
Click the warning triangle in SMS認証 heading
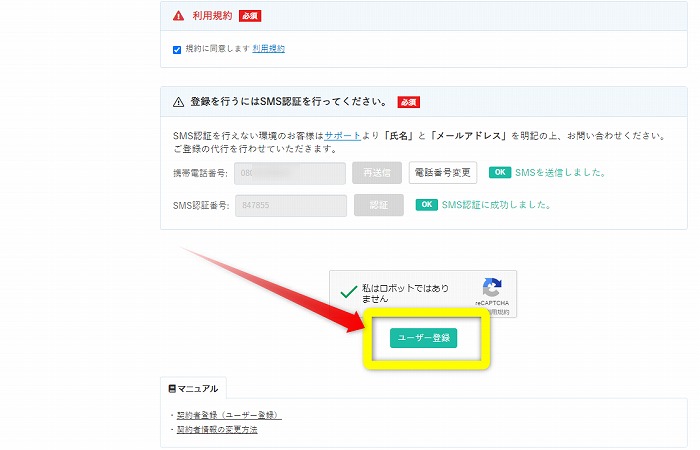[179, 102]
